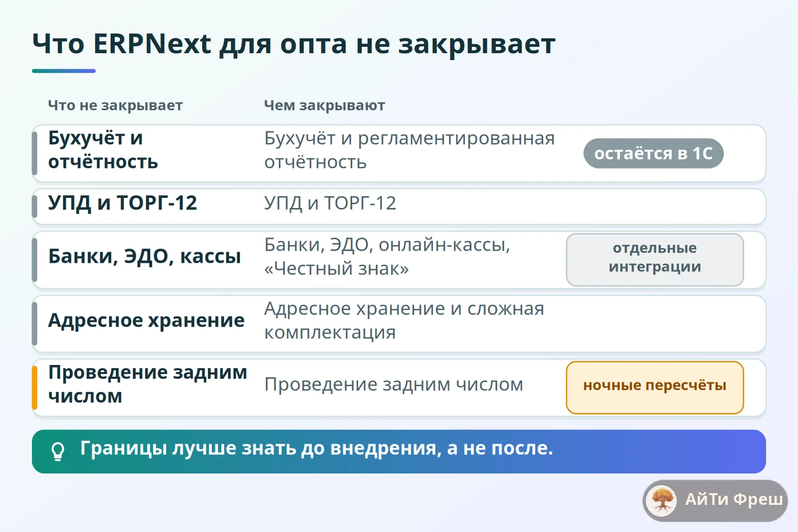Click the title «Что ERPNext для опта не закрывает»

[294, 44]
